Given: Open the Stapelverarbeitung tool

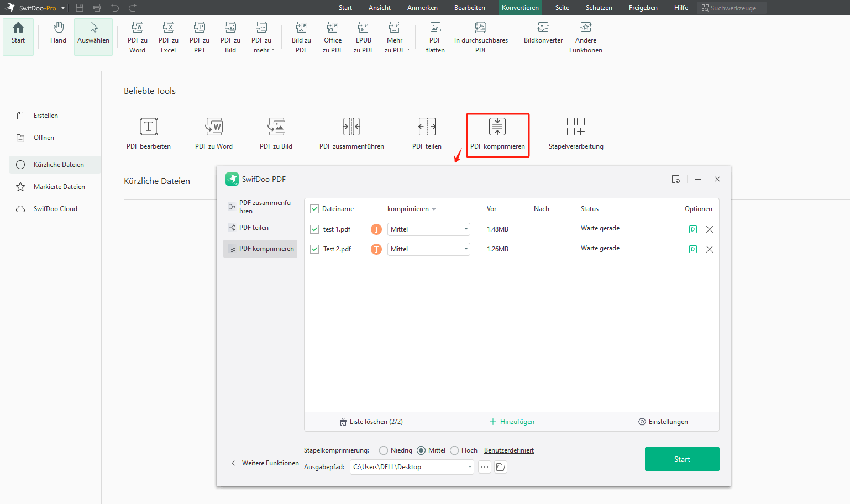Looking at the screenshot, I should pyautogui.click(x=576, y=134).
